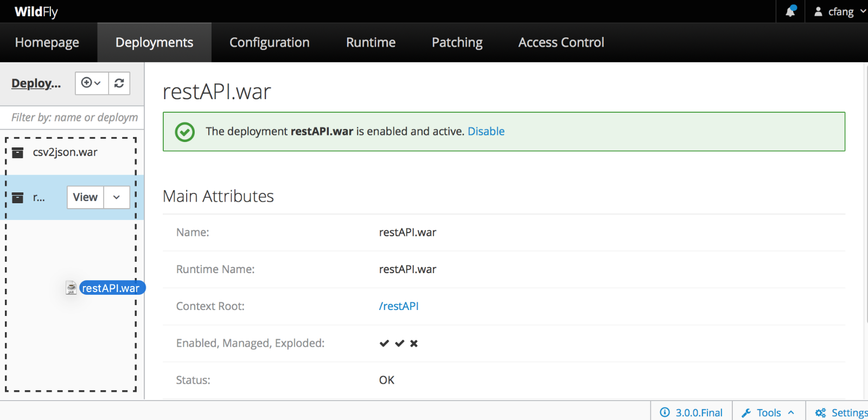This screenshot has width=868, height=420.
Task: Click the Name: attribute label
Action: click(193, 232)
